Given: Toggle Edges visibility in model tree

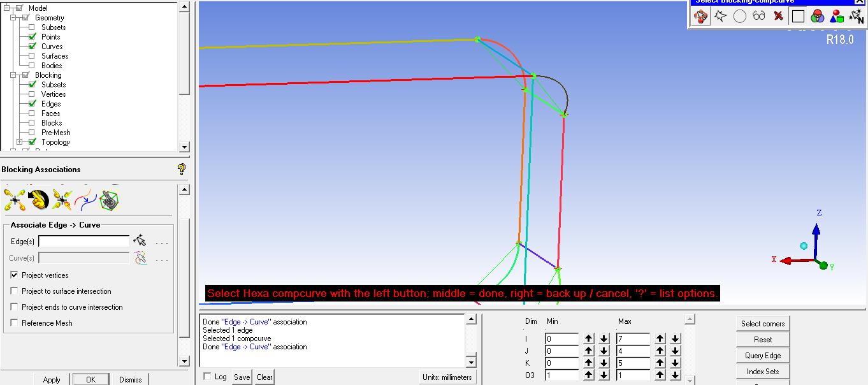Looking at the screenshot, I should (30, 103).
